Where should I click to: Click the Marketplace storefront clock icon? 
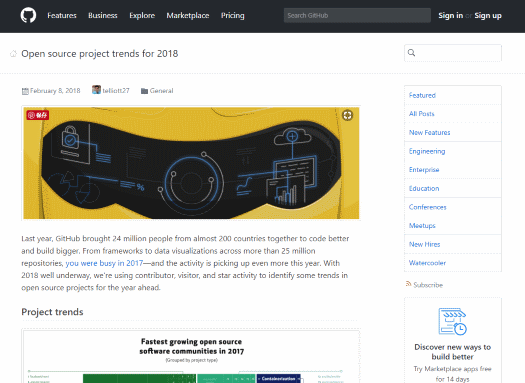452,321
